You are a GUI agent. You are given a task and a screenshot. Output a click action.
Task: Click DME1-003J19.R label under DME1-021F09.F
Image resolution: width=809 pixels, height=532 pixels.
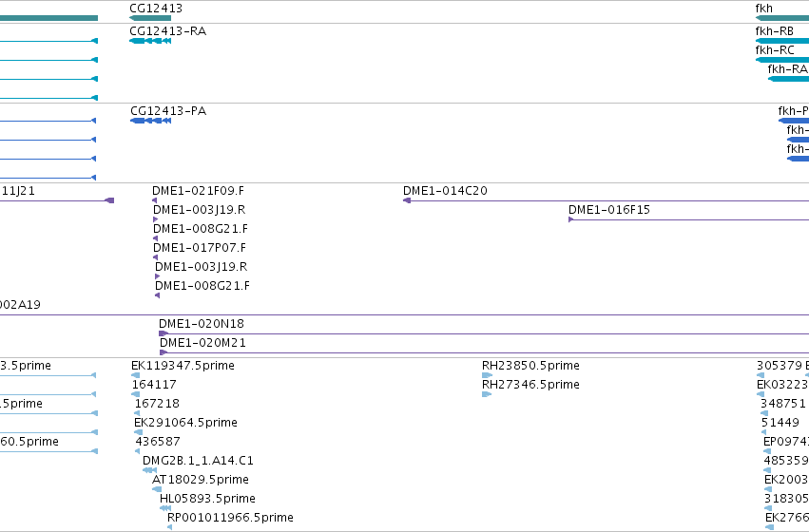pos(199,210)
